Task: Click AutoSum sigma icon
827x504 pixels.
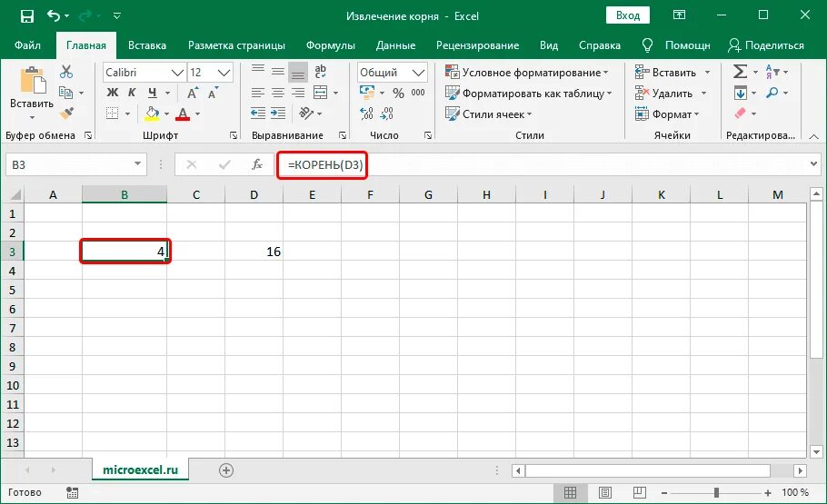Action: [741, 72]
